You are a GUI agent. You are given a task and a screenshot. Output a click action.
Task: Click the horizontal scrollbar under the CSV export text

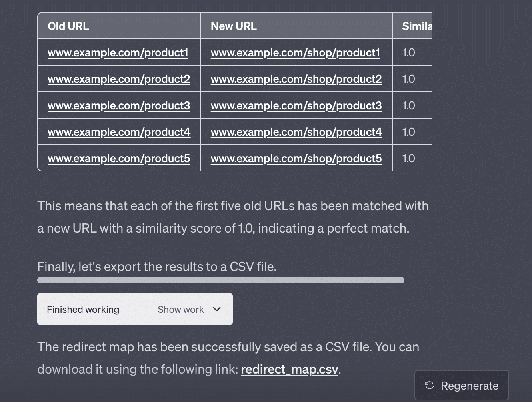pos(220,280)
